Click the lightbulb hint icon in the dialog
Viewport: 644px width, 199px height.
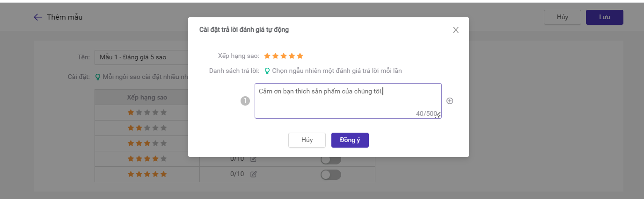(267, 71)
